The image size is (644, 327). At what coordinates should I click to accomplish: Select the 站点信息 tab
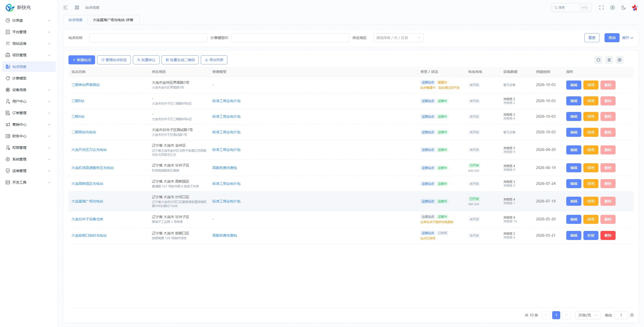[x=75, y=20]
